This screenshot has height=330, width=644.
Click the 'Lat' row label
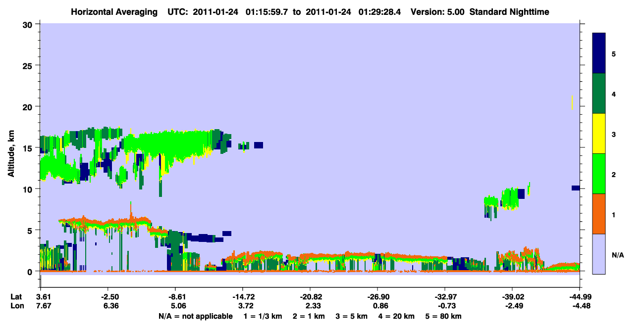click(x=16, y=297)
